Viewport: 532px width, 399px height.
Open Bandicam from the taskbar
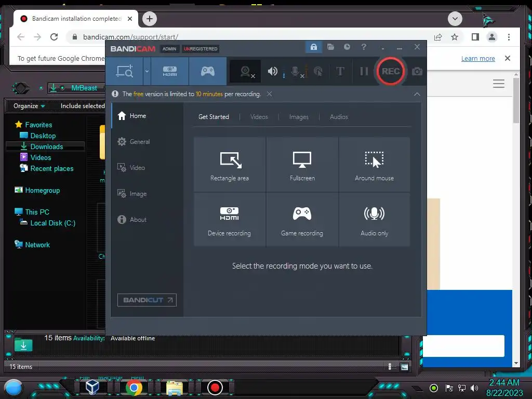(215, 388)
